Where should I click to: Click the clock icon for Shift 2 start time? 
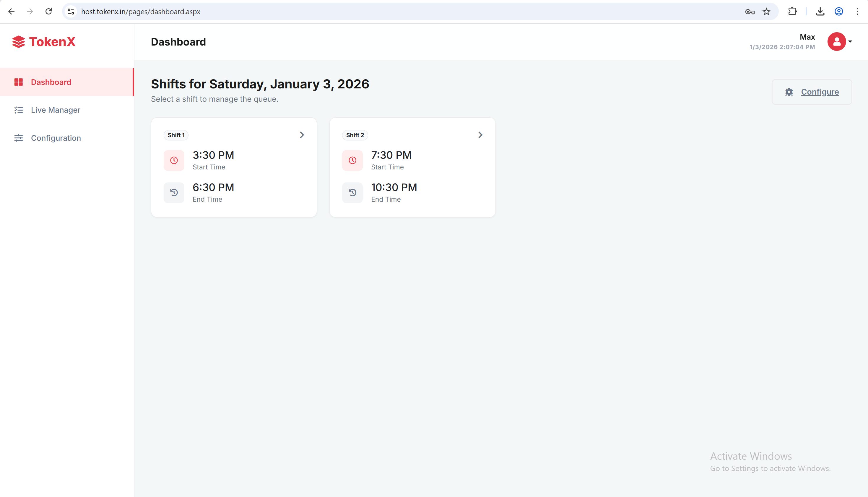click(352, 161)
